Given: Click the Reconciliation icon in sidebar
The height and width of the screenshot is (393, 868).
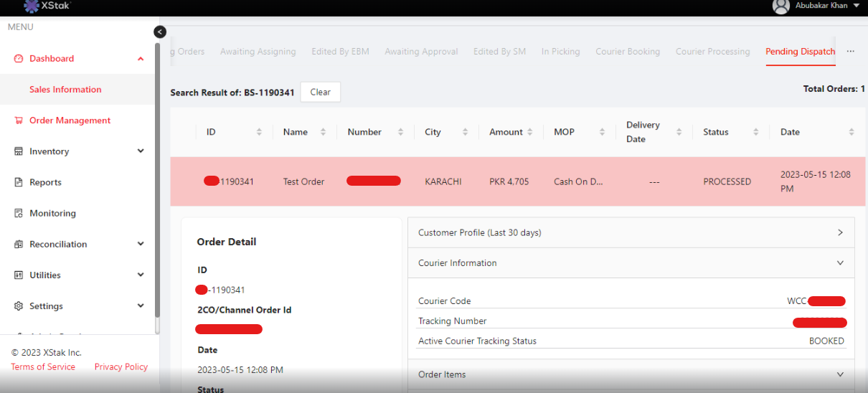Looking at the screenshot, I should (x=19, y=244).
